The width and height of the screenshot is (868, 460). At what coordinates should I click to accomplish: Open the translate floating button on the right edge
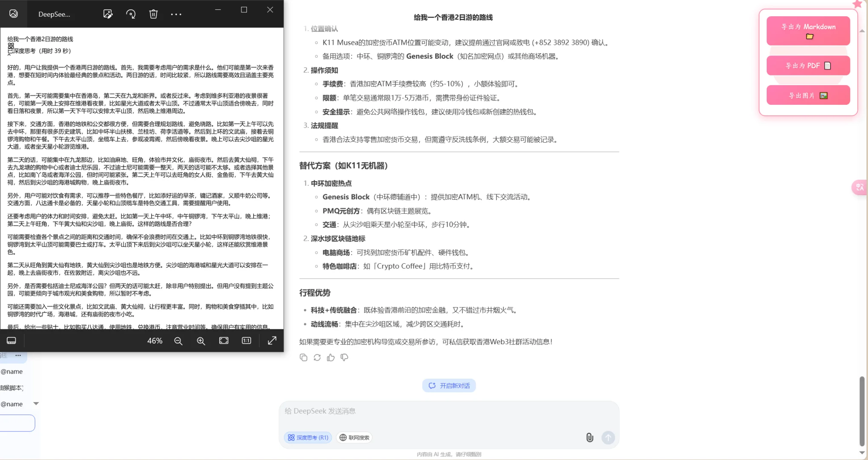pyautogui.click(x=859, y=187)
